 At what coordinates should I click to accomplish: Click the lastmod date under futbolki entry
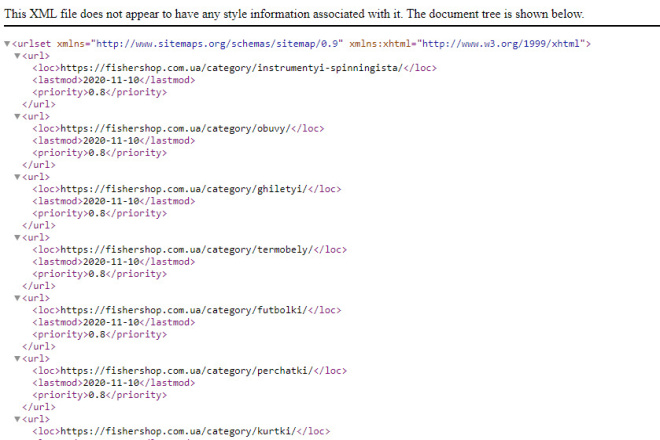[x=111, y=323]
